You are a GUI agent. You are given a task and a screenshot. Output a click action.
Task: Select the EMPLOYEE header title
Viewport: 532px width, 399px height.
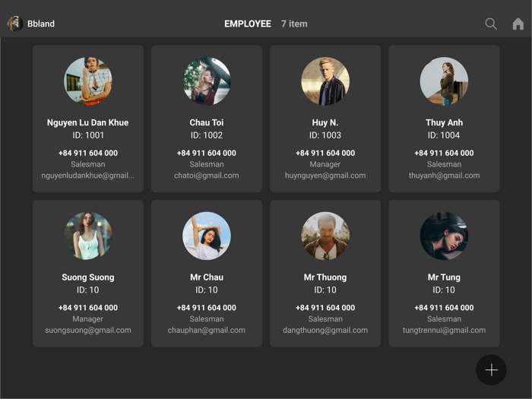click(248, 24)
